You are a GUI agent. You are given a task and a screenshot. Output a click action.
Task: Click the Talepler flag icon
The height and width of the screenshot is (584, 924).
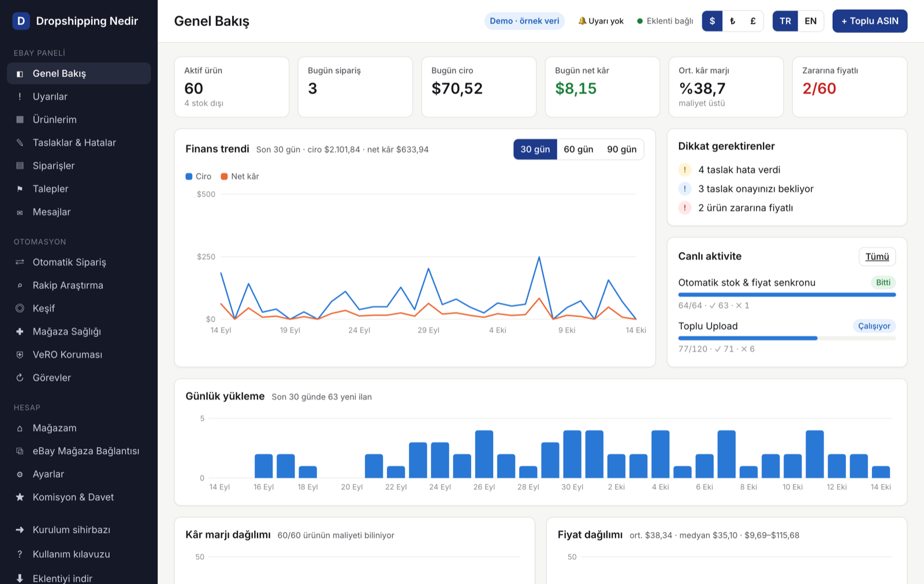[20, 189]
